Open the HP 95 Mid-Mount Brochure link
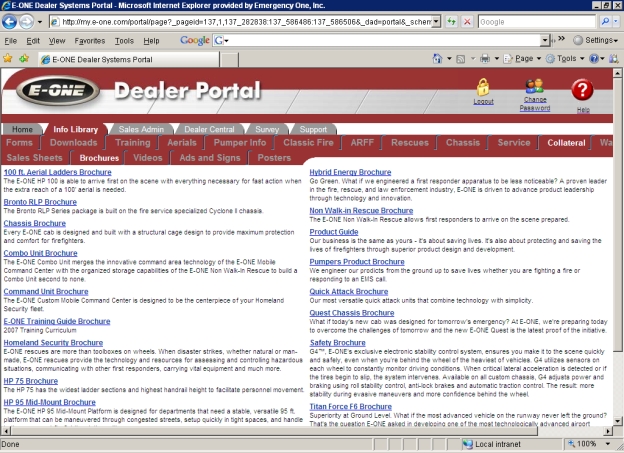 [x=50, y=402]
